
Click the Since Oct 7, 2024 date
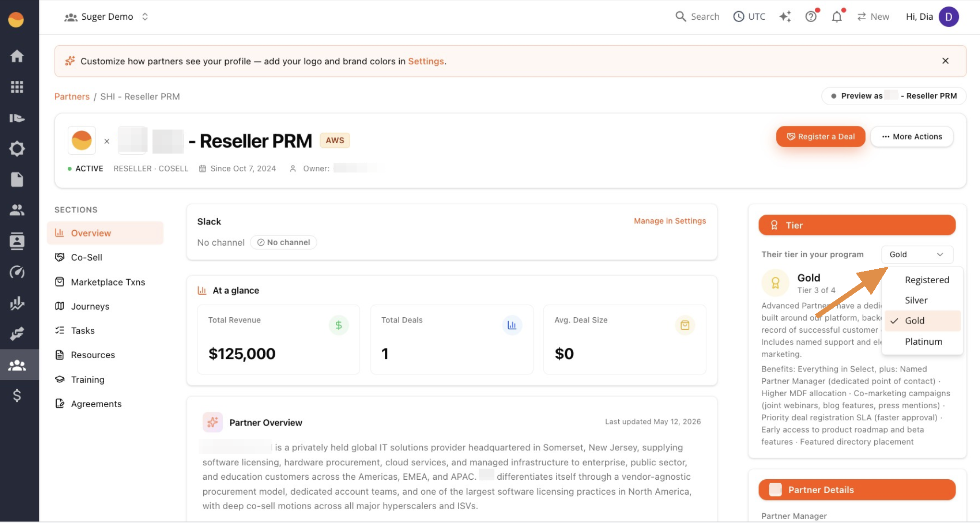[x=238, y=169]
